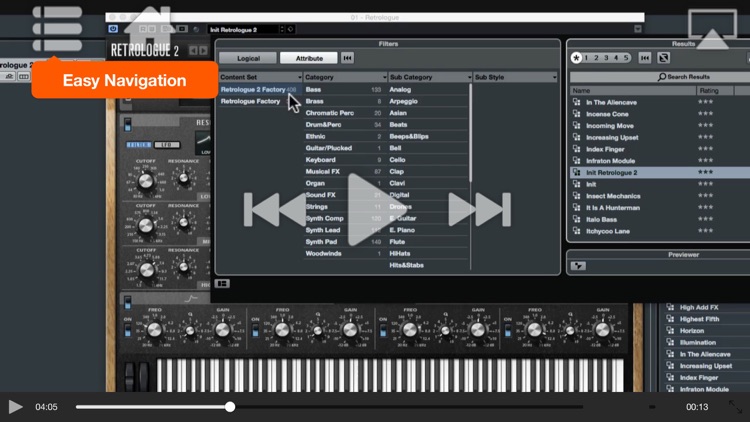Screen dimensions: 750x422
Task: Skip to previous chapter with bar-arrow button
Action: (261, 210)
